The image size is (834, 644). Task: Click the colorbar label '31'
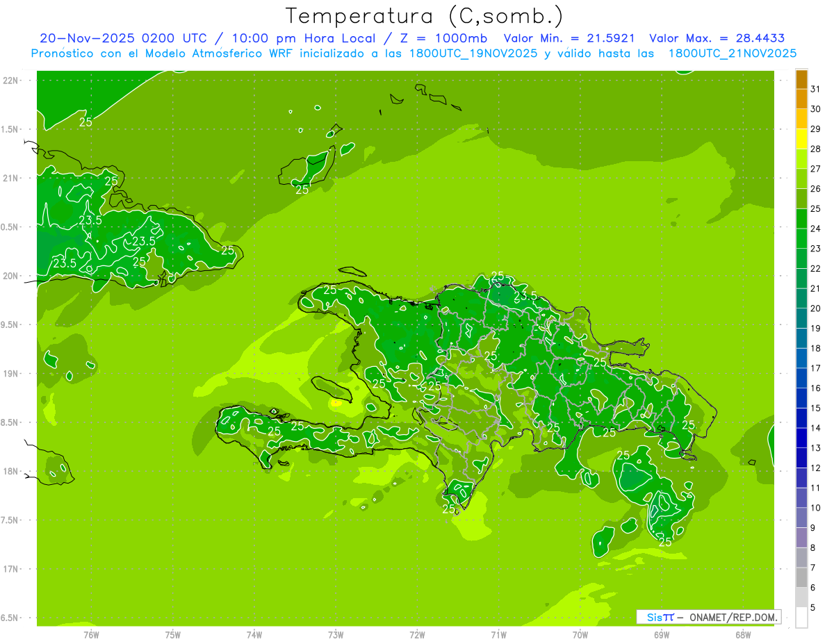(x=816, y=89)
